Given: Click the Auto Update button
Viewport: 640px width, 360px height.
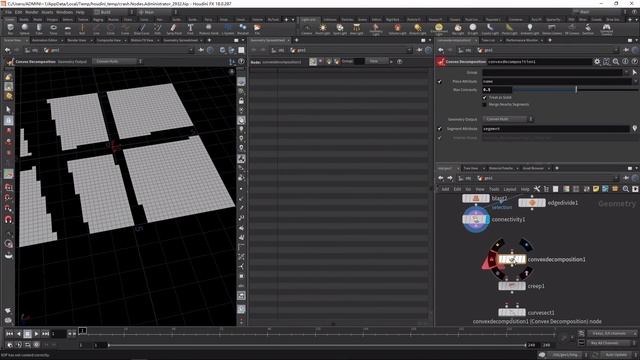Looking at the screenshot, I should tap(616, 355).
